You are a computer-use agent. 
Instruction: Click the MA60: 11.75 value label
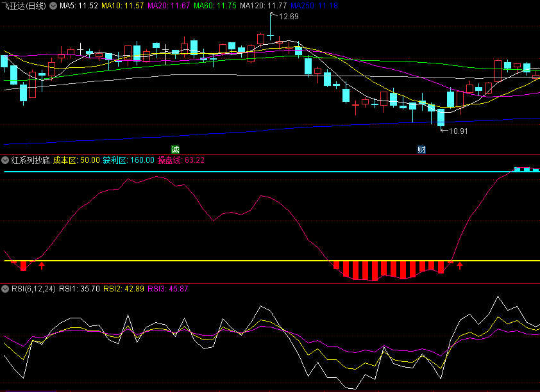tap(215, 6)
